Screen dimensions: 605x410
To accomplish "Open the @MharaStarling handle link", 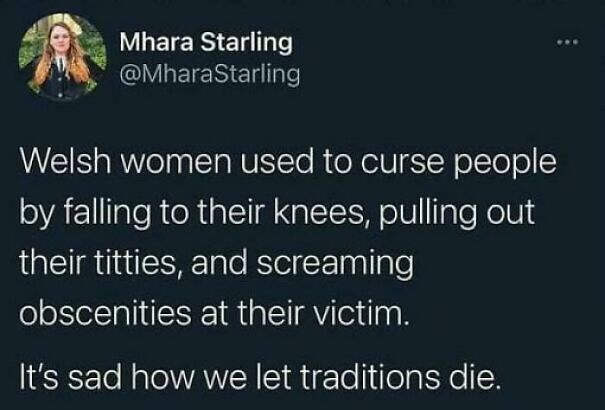I will (210, 74).
